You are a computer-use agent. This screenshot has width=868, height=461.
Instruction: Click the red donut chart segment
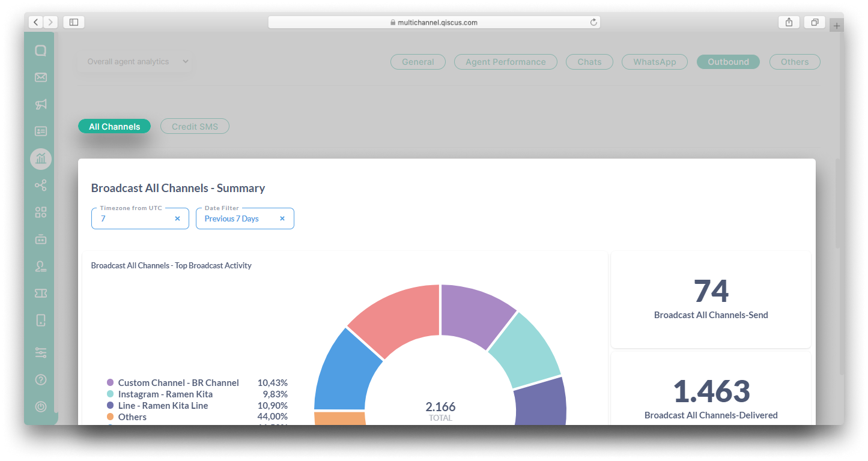pyautogui.click(x=402, y=318)
